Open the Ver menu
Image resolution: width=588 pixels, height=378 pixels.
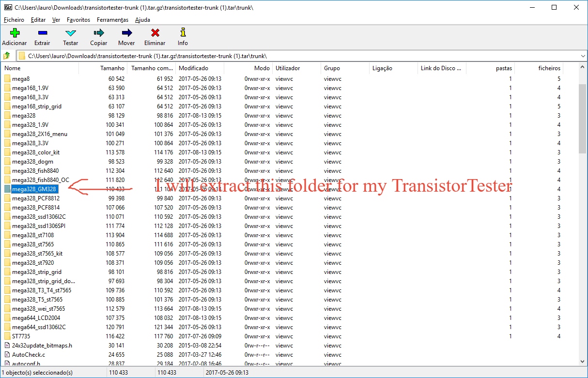click(x=56, y=20)
